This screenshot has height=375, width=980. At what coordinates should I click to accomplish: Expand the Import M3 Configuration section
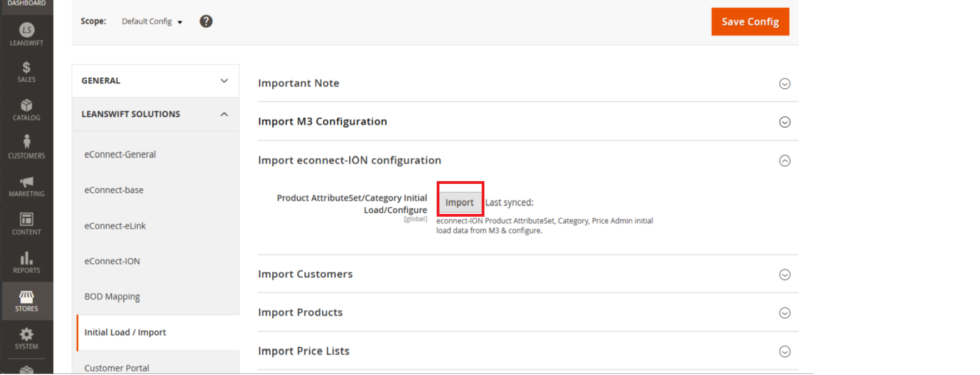point(784,122)
